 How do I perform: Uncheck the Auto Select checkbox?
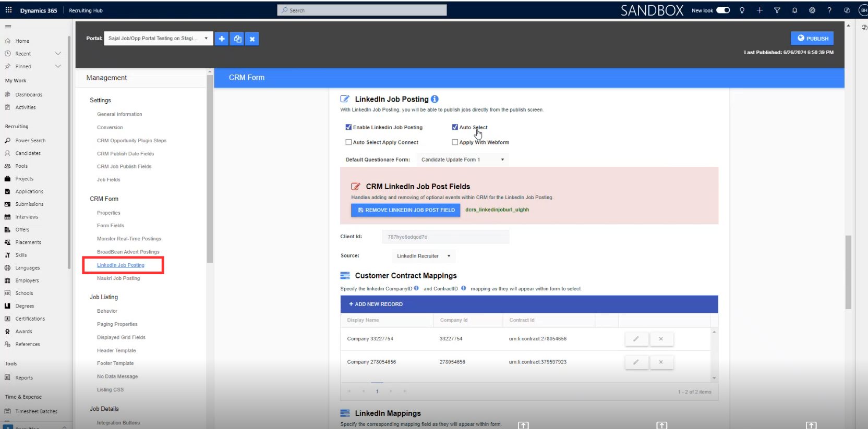click(x=455, y=127)
